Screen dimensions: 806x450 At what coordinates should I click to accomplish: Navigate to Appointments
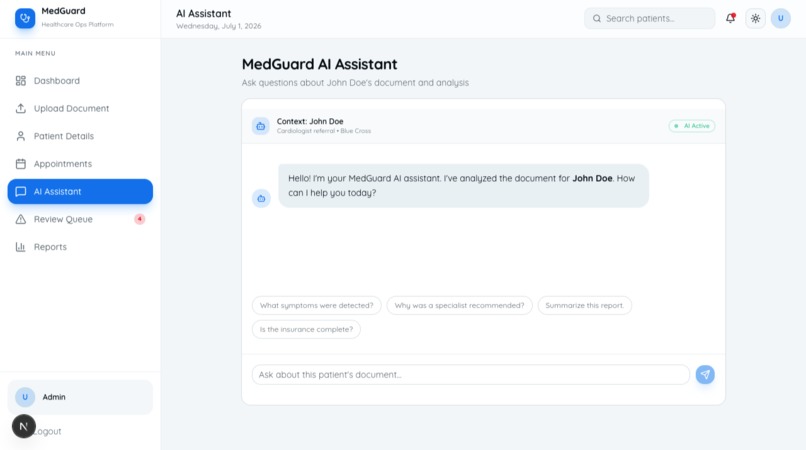[x=80, y=164]
